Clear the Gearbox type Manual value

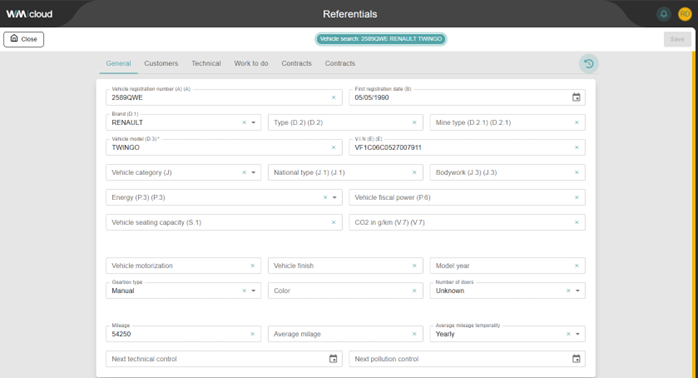coord(244,291)
